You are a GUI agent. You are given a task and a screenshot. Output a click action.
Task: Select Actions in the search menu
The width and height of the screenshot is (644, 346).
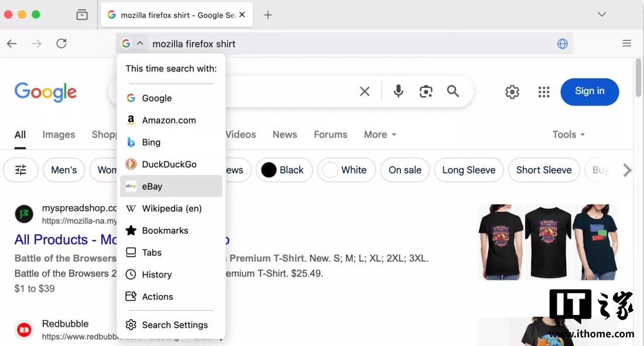[x=172, y=297]
